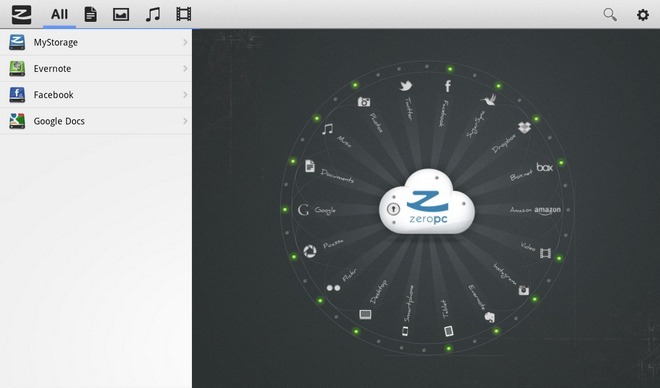Click handwritten Twitter label on wheel
The image size is (660, 388).
click(408, 109)
